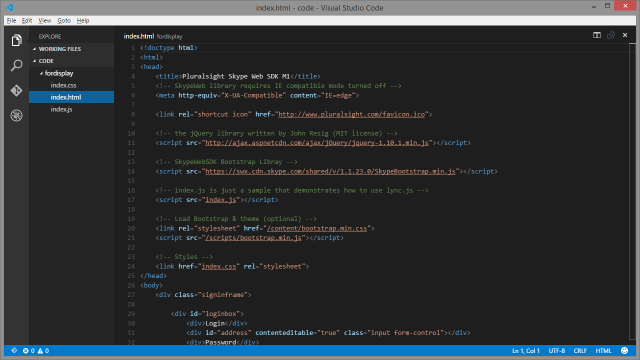640x360 pixels.
Task: Open the Goto menu
Action: [64, 20]
